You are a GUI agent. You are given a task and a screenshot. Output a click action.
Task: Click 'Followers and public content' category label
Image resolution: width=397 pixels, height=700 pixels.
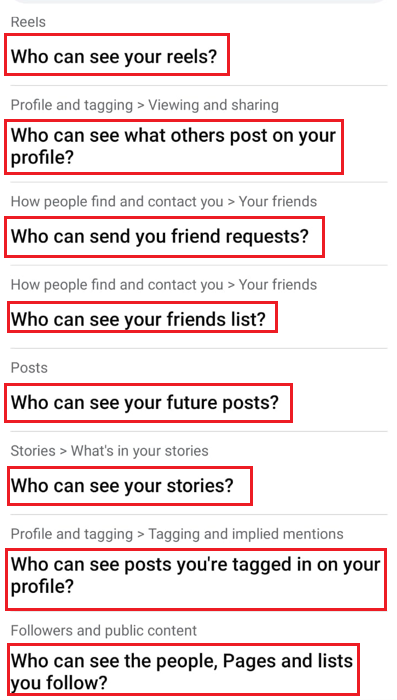click(x=104, y=630)
